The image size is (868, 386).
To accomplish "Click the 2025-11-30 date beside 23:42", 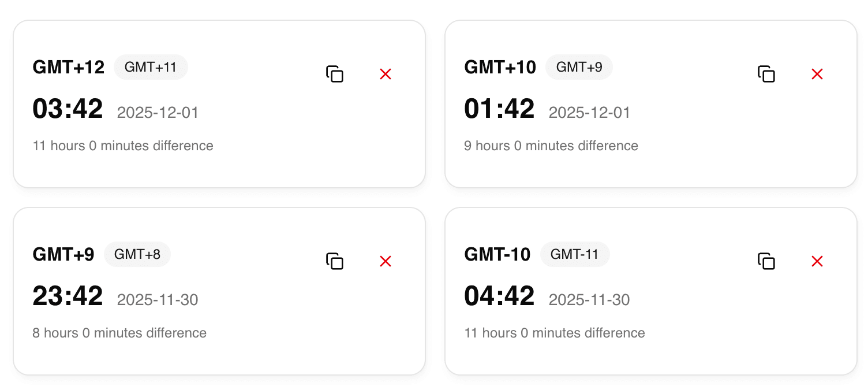I will [158, 300].
